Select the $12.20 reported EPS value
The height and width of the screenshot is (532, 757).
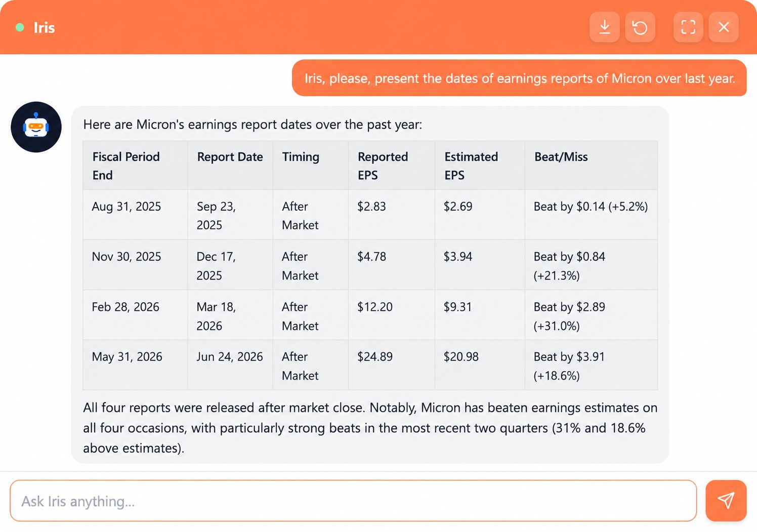point(392,315)
